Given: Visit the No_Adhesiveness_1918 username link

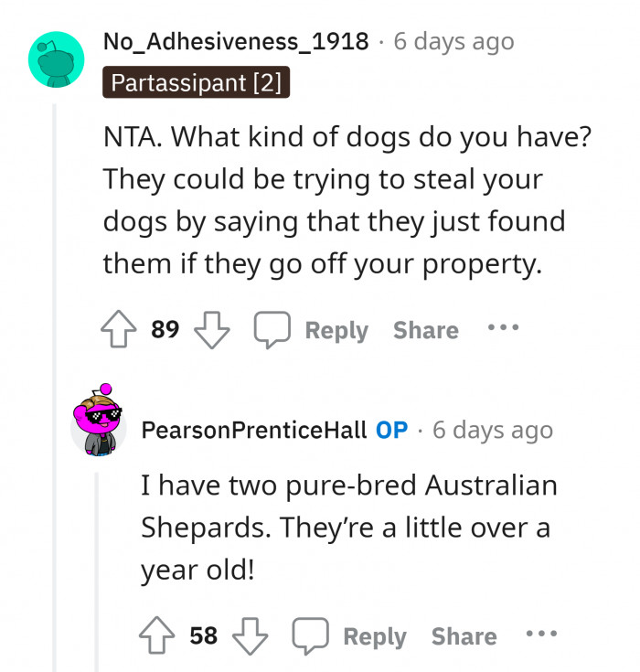Looking at the screenshot, I should pyautogui.click(x=236, y=41).
